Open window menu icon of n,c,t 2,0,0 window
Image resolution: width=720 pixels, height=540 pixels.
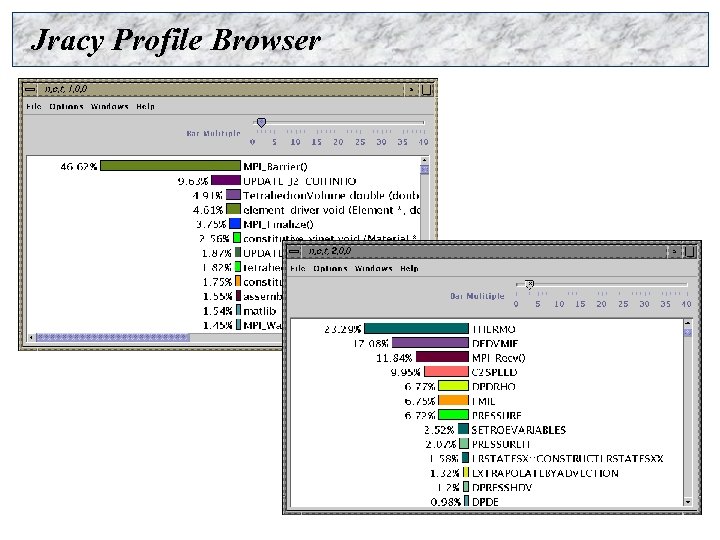(294, 251)
